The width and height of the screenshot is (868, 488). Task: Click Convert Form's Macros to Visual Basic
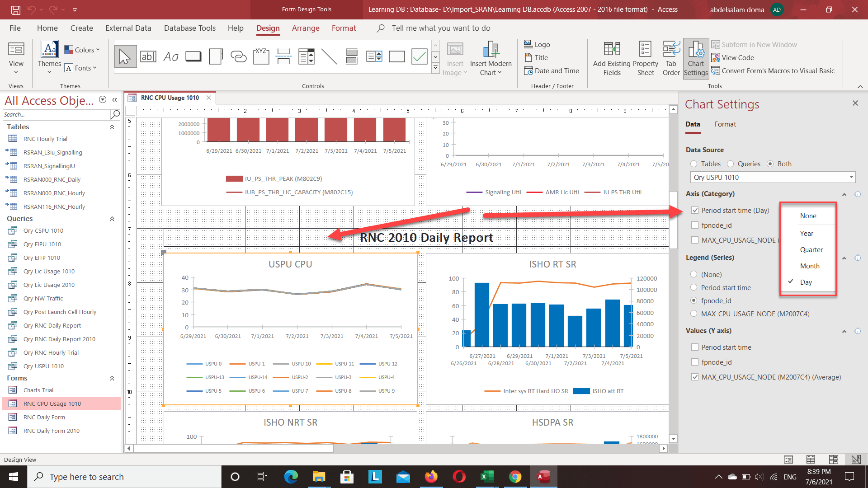coord(773,70)
